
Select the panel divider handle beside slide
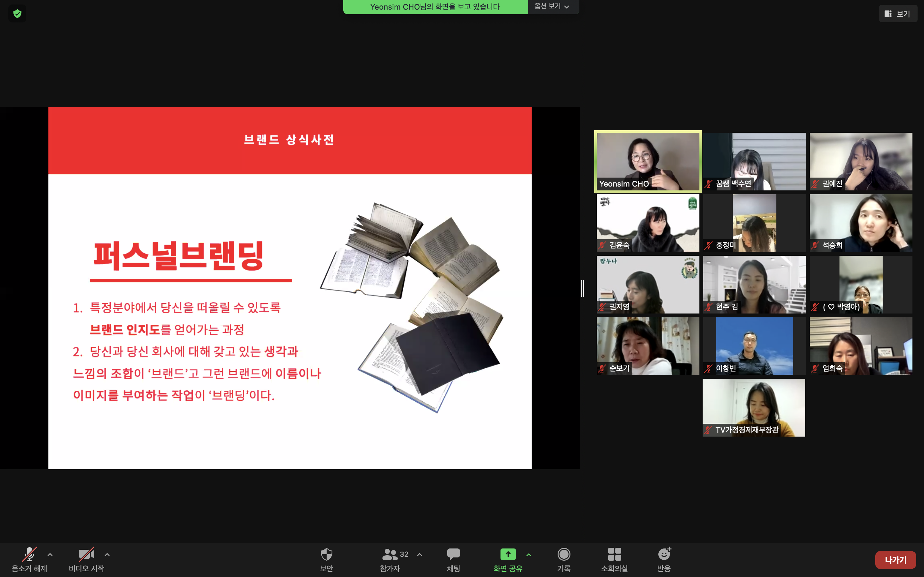[x=583, y=288]
